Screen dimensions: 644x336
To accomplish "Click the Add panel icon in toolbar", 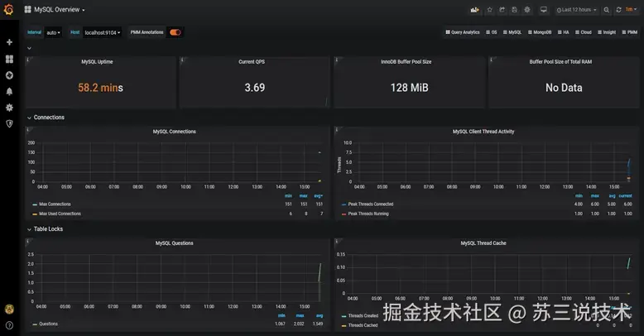I will pyautogui.click(x=475, y=9).
